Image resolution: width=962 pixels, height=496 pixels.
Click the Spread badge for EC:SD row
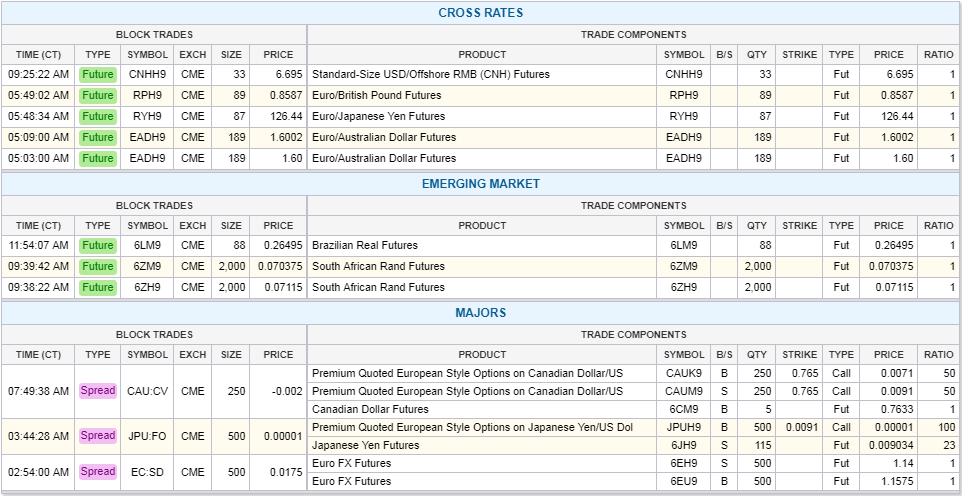tap(98, 471)
